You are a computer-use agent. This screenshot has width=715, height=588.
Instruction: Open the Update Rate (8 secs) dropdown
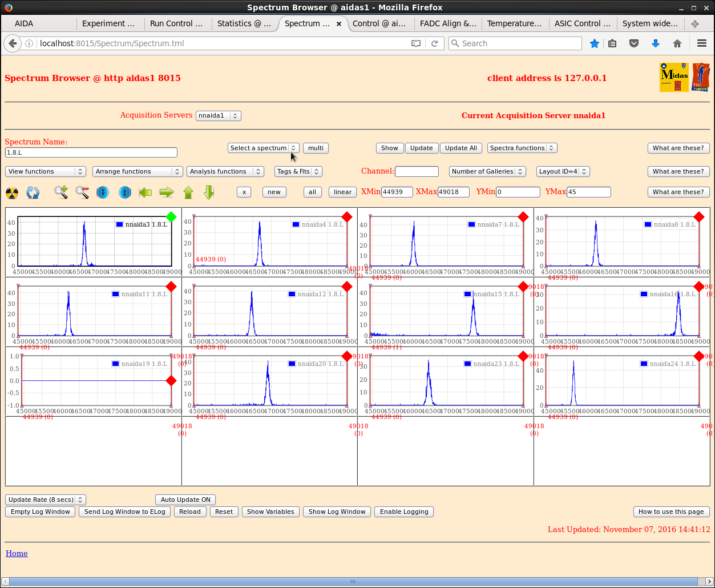point(46,500)
